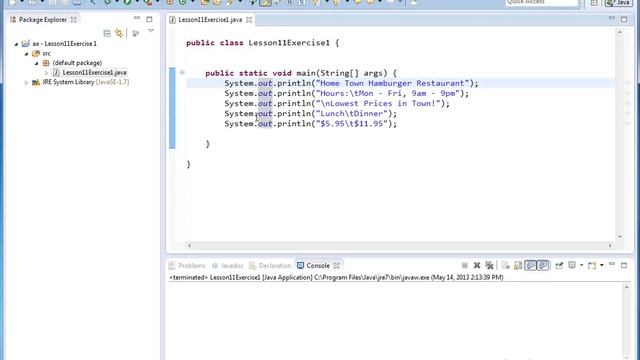640x360 pixels.
Task: Select the src folder in tree
Action: tap(47, 53)
